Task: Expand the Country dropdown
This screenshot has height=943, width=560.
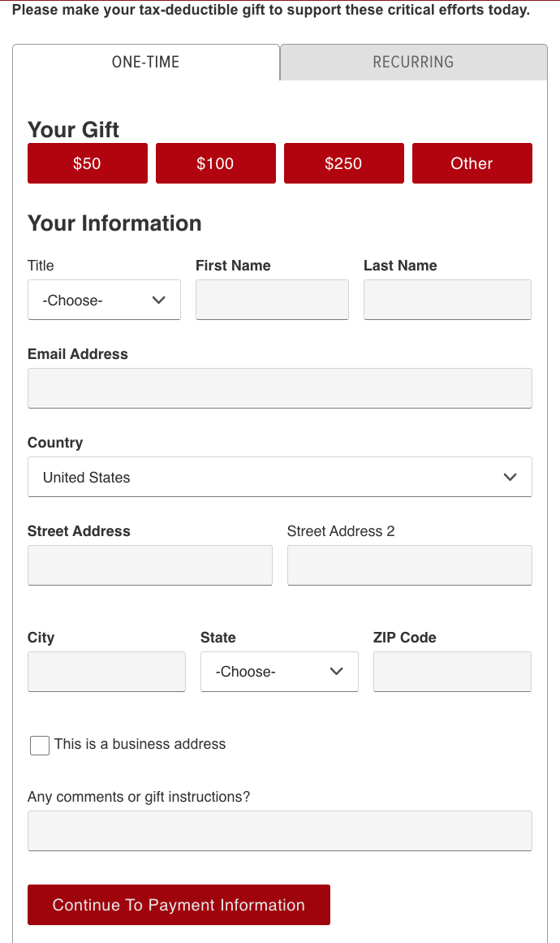Action: [279, 478]
